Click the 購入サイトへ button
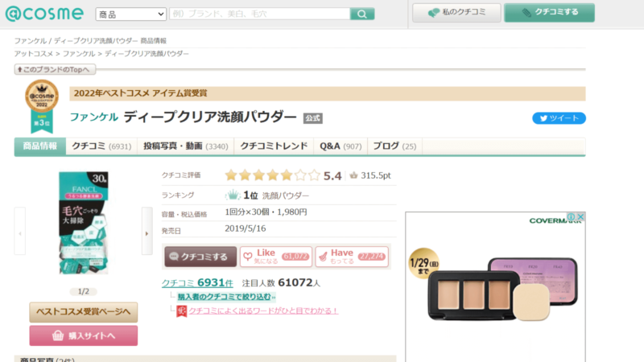The height and width of the screenshot is (362, 644). click(x=84, y=335)
